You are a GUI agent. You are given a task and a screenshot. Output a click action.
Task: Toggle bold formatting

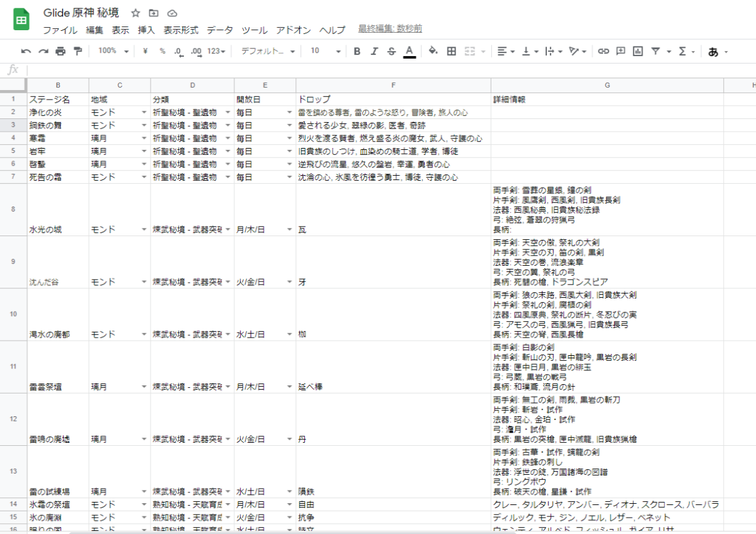tap(357, 52)
